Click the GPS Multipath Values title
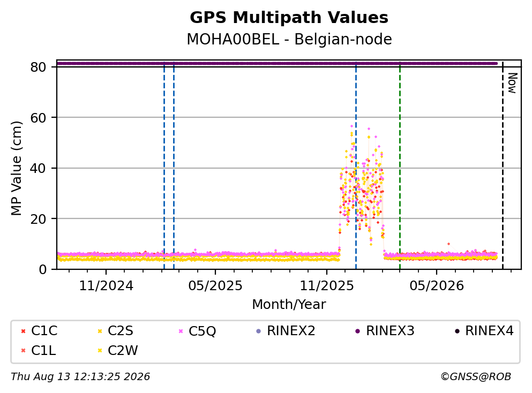Image resolution: width=532 pixels, height=393 pixels. (289, 17)
